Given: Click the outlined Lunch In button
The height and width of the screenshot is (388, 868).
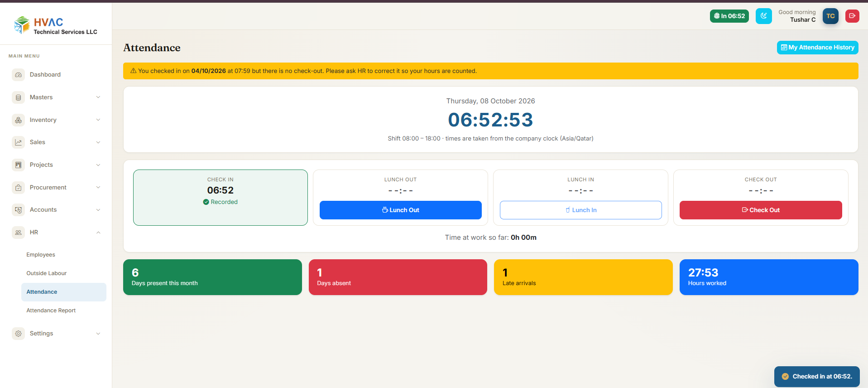Looking at the screenshot, I should pos(581,210).
